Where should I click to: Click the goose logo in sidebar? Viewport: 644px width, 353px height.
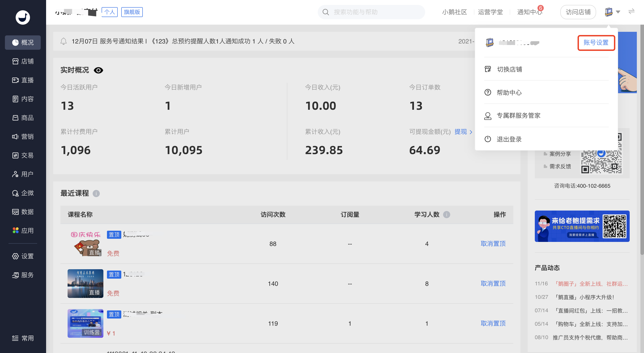point(23,17)
